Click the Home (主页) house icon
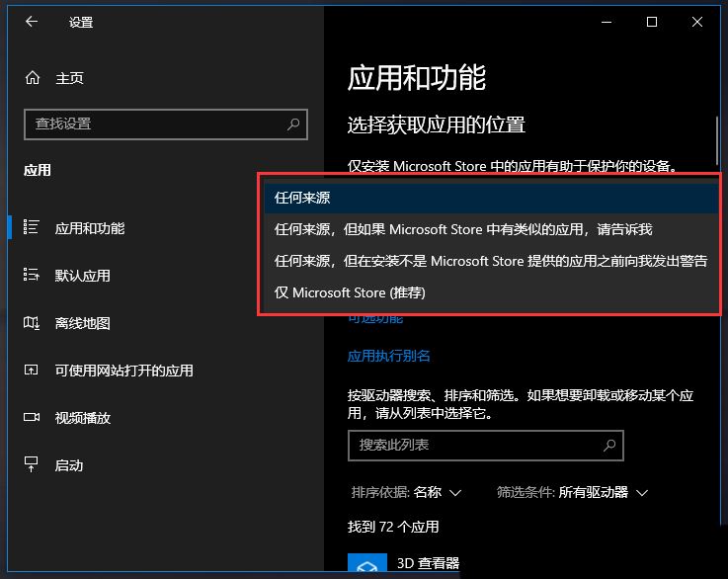The height and width of the screenshot is (579, 728). [x=33, y=78]
